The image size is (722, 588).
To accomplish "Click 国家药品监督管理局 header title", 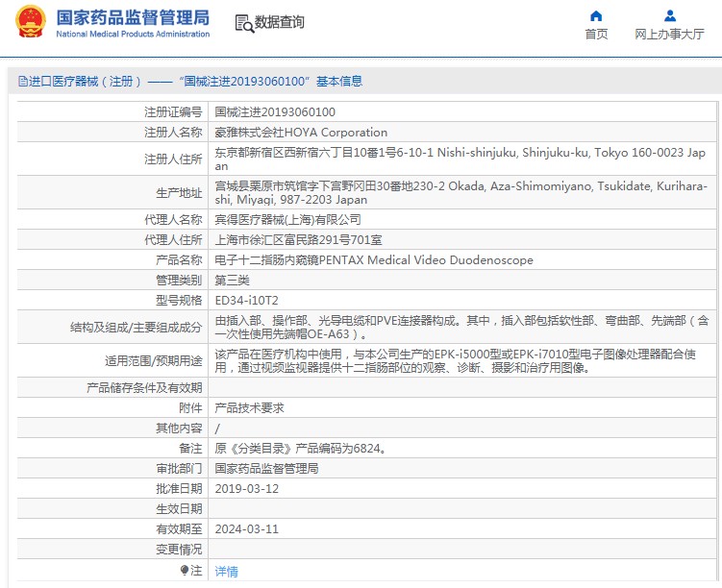I will [133, 17].
